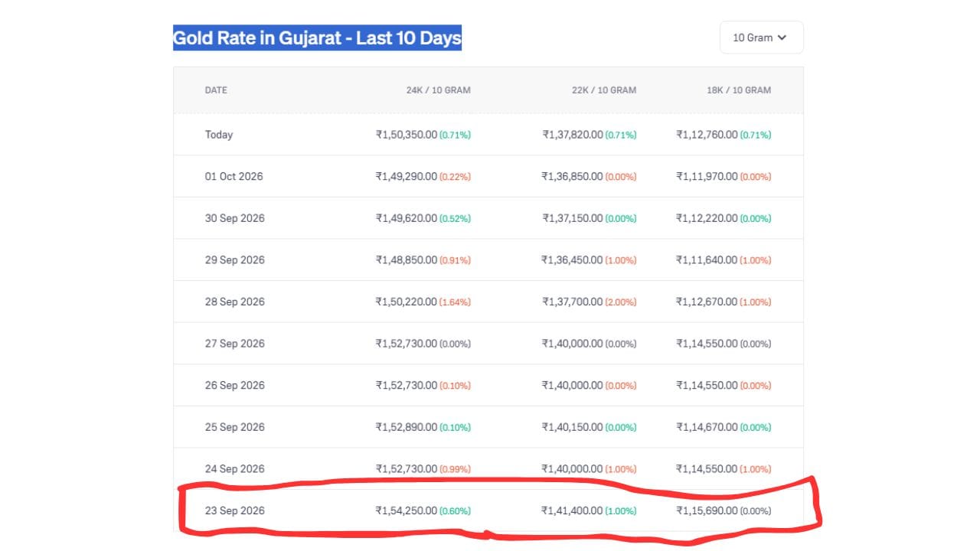
Task: Select the Today row label
Action: tap(219, 135)
